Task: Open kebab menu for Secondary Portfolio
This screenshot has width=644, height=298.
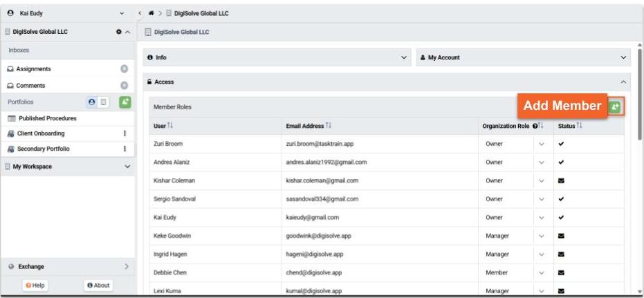Action: [x=125, y=149]
